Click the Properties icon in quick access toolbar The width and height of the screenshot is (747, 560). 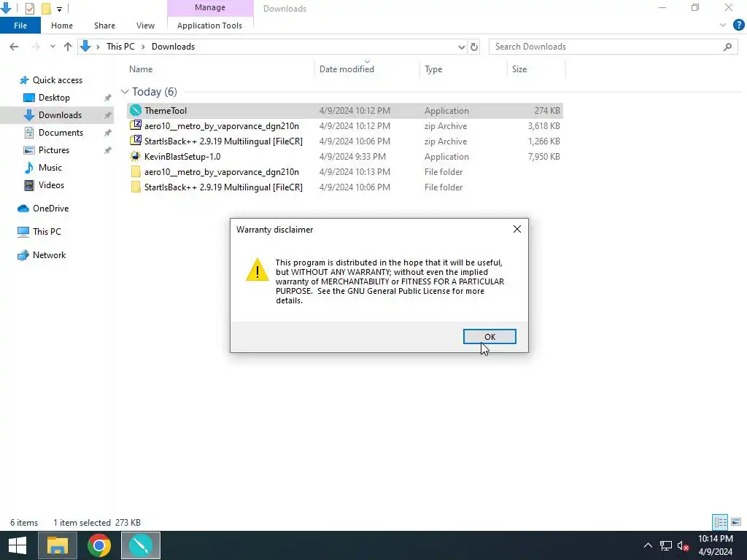click(29, 8)
